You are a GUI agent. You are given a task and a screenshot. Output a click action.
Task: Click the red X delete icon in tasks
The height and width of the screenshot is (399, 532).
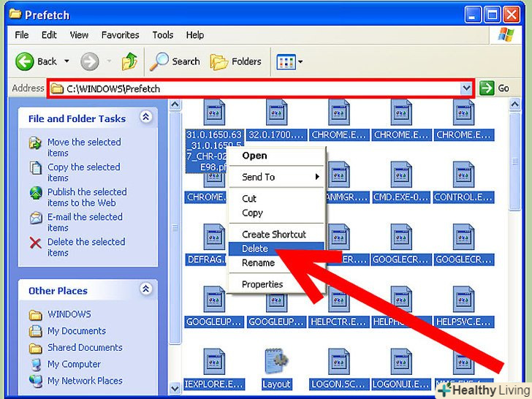35,243
